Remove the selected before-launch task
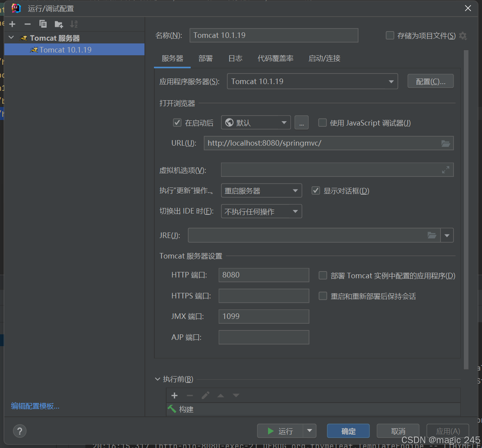 190,396
